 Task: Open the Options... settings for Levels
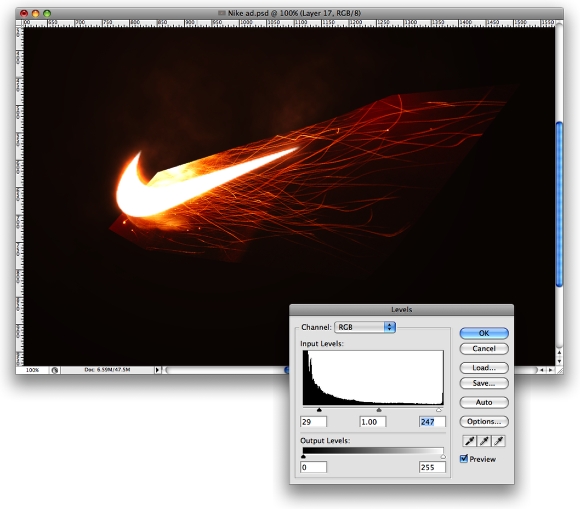click(484, 421)
